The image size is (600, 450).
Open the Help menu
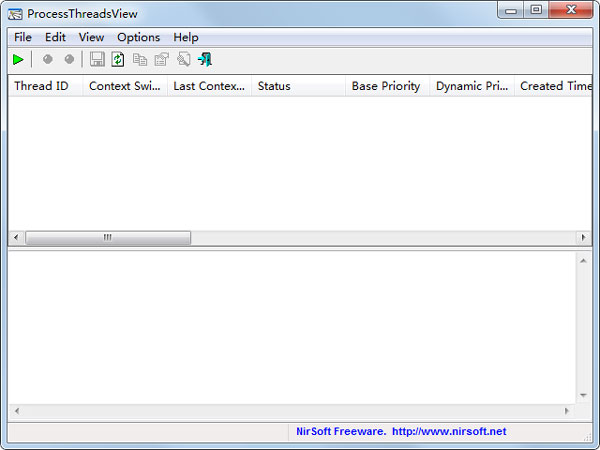coord(186,38)
